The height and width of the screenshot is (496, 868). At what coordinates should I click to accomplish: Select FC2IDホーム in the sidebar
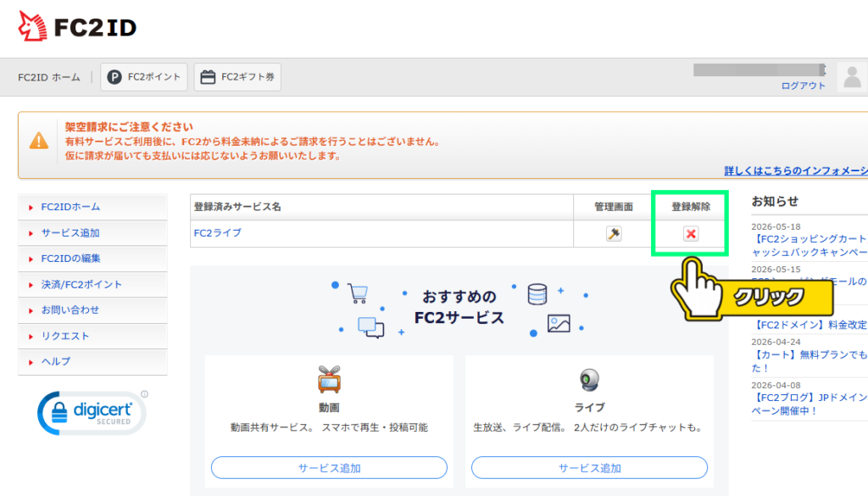click(x=92, y=207)
